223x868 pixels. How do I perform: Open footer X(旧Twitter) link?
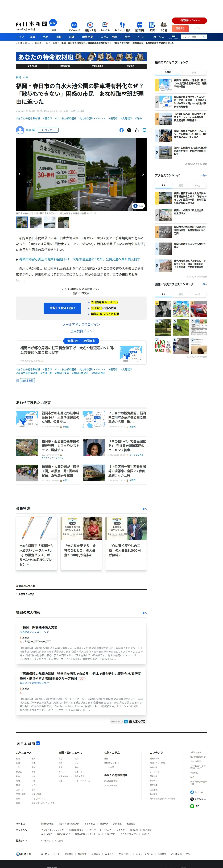[x=198, y=799]
